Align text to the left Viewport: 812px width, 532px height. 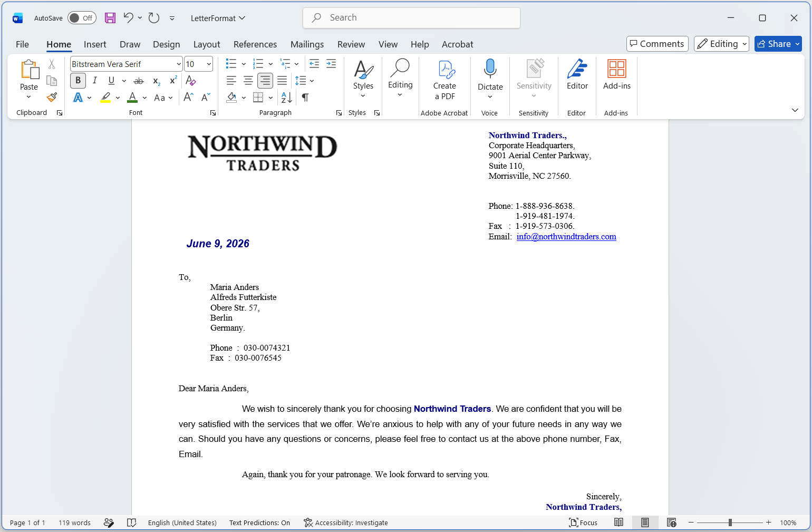click(x=231, y=81)
